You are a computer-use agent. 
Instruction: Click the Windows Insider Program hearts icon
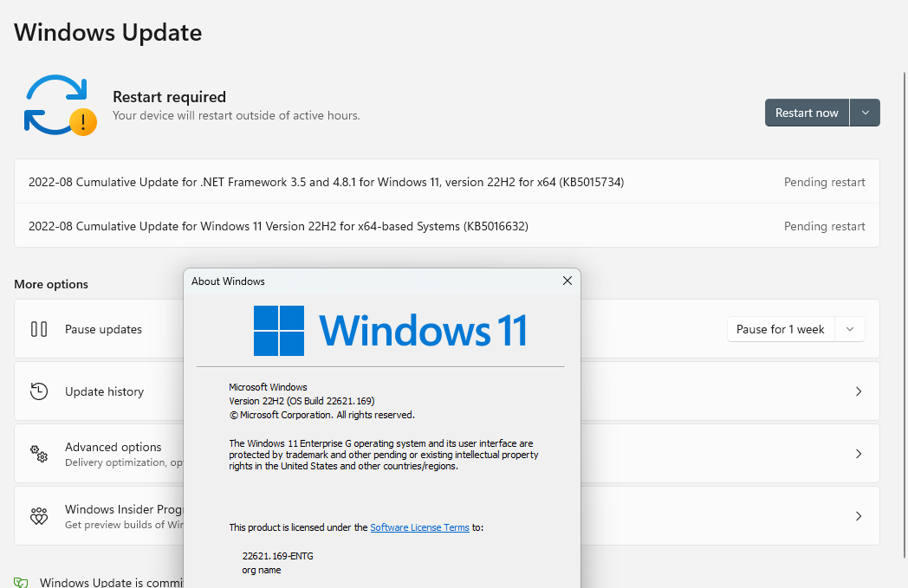point(39,516)
